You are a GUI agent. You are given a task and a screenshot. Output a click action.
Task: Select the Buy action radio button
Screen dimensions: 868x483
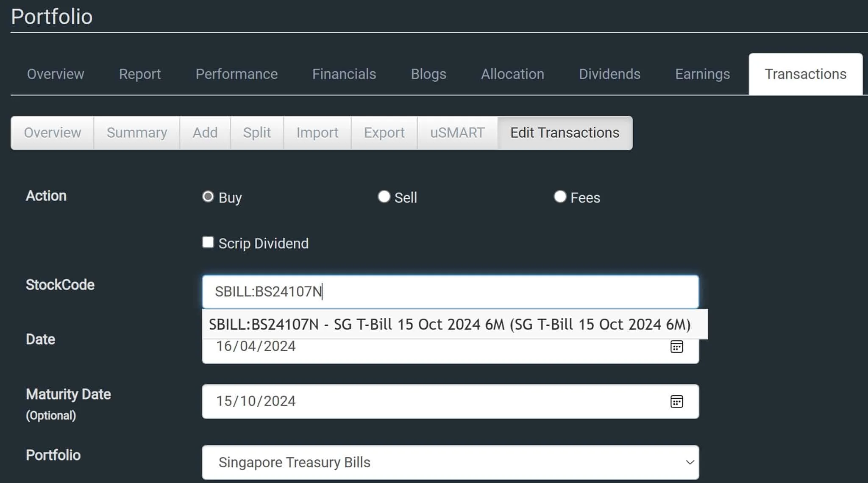click(208, 197)
